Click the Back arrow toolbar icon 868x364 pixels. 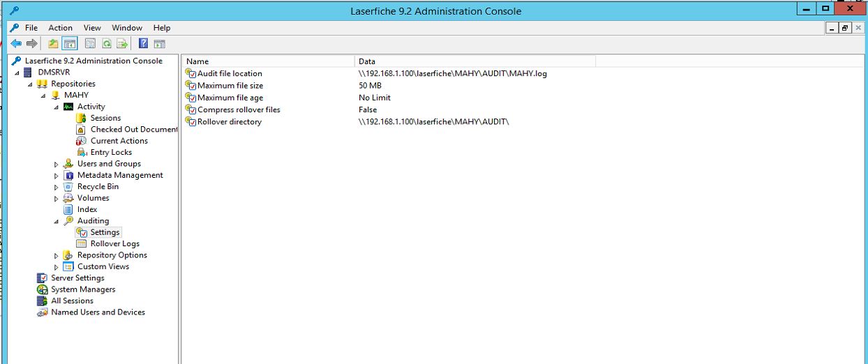(x=15, y=43)
